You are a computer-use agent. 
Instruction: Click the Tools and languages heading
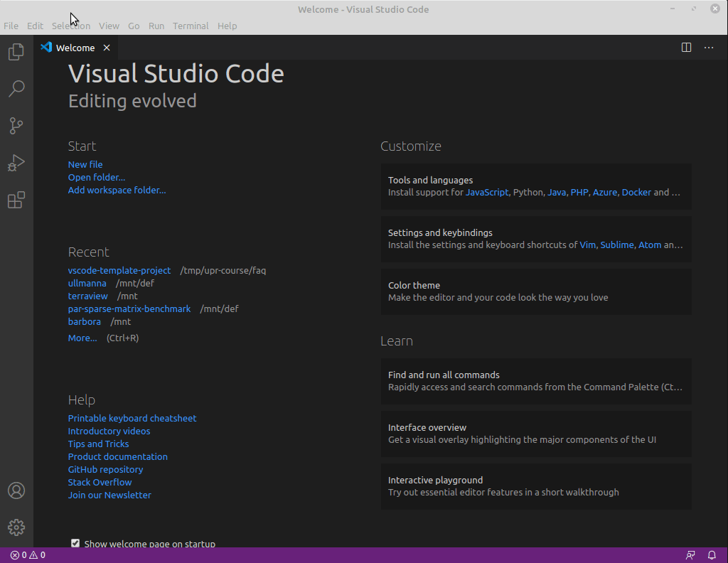(430, 180)
